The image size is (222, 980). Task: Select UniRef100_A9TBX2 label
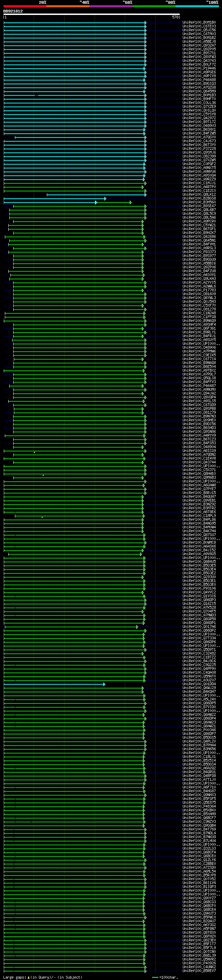[x=199, y=371]
